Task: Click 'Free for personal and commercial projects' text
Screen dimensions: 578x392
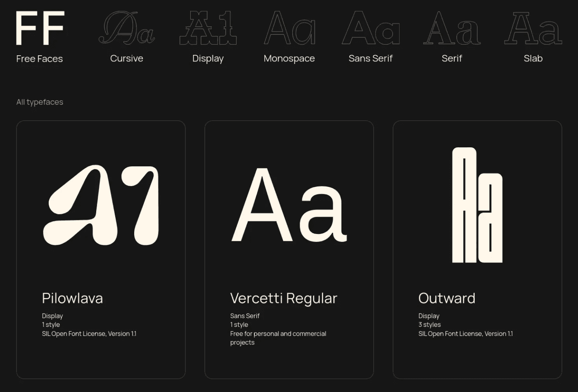Action: point(278,338)
